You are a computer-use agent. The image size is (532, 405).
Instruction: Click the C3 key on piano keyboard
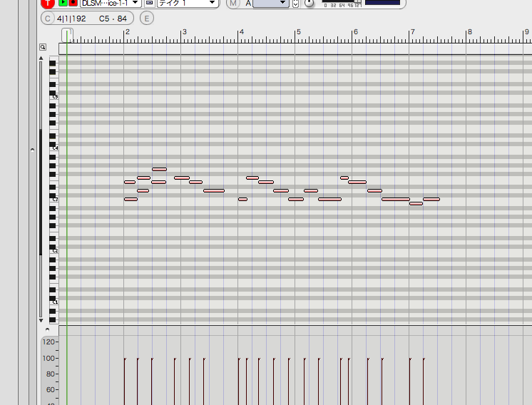click(x=52, y=200)
